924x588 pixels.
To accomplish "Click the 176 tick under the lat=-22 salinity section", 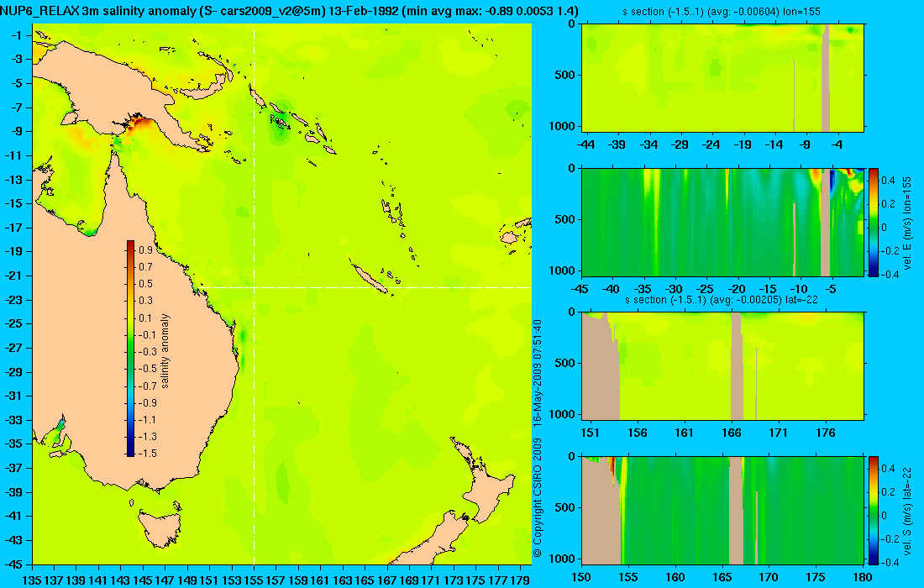I will point(826,433).
